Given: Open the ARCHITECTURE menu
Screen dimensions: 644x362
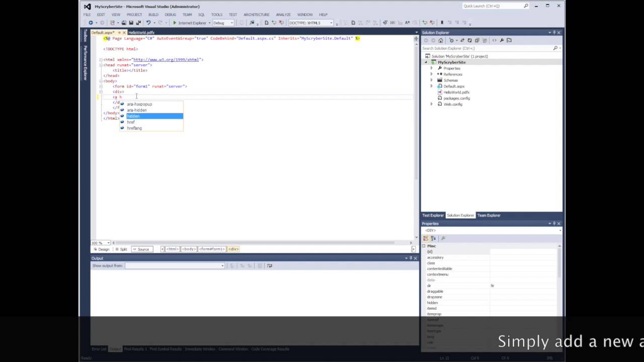Looking at the screenshot, I should tap(256, 15).
